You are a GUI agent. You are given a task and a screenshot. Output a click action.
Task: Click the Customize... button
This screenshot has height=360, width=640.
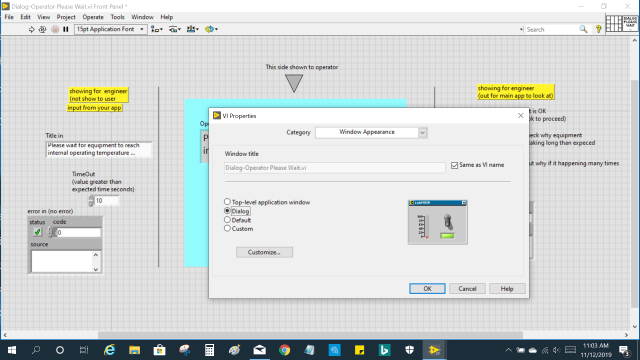click(x=264, y=252)
